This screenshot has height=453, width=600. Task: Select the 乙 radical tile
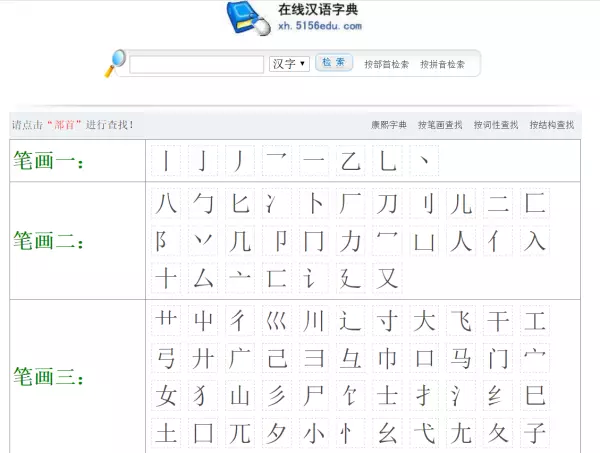coord(350,161)
